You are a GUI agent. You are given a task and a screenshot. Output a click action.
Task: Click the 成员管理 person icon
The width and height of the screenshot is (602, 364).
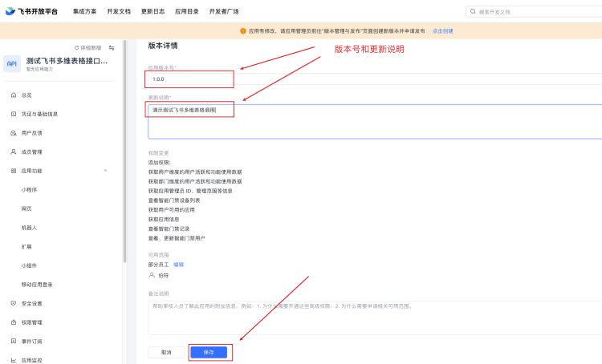tap(14, 152)
